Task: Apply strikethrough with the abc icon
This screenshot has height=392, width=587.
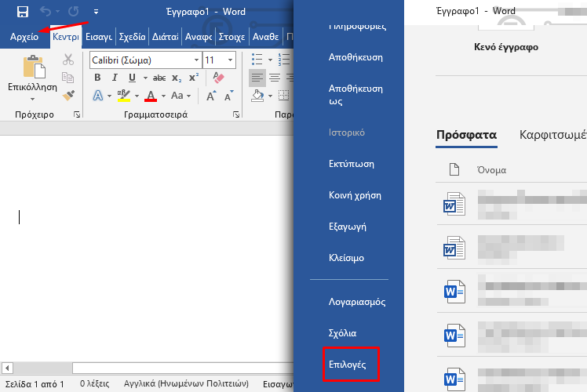Action: 159,78
